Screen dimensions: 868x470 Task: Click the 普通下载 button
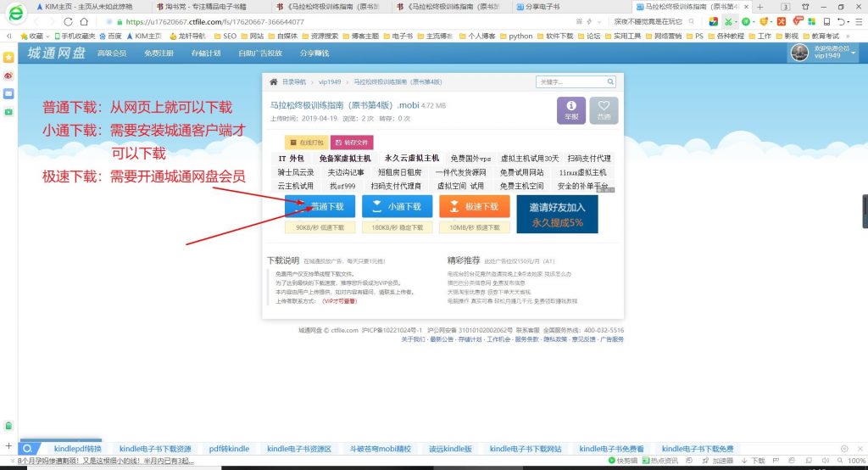pyautogui.click(x=320, y=206)
